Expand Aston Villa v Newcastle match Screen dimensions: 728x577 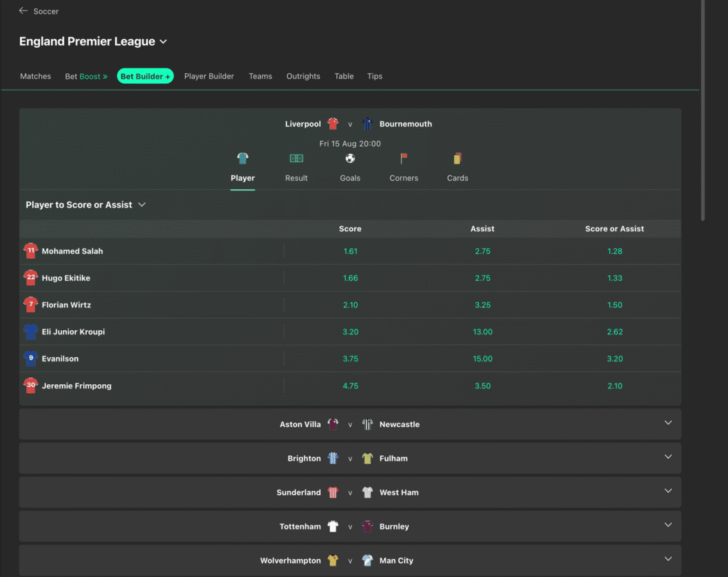pos(668,423)
